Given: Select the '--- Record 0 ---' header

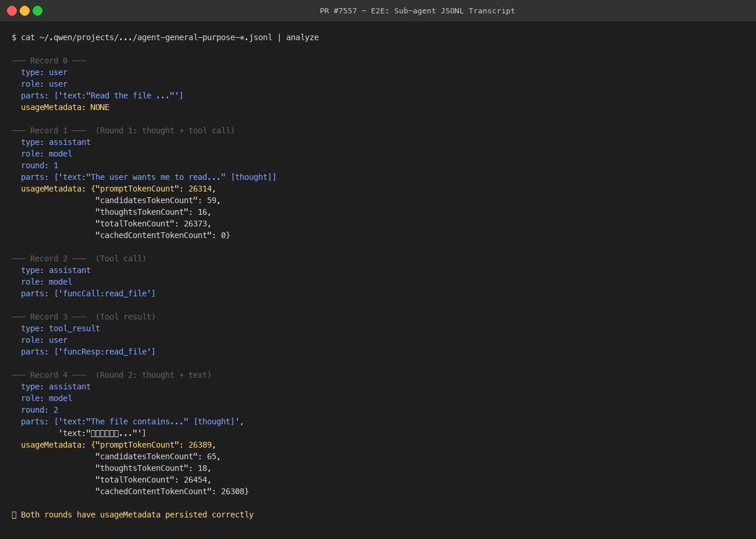Looking at the screenshot, I should click(49, 61).
